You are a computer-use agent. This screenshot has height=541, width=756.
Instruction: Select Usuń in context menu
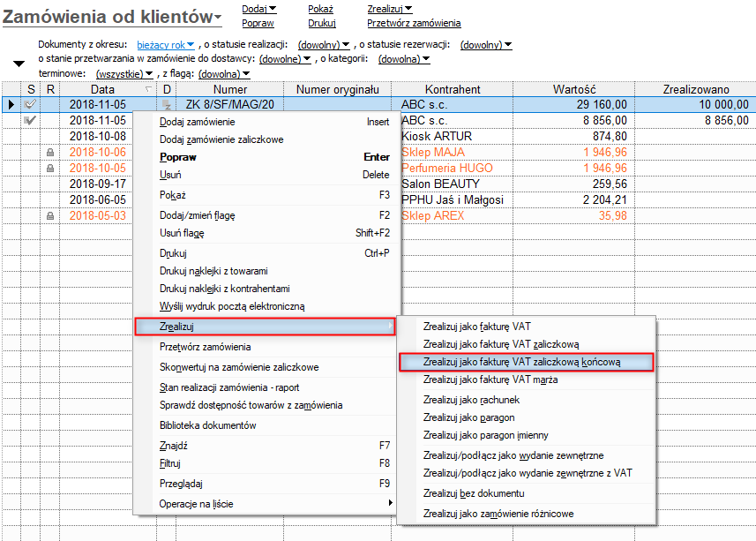click(x=266, y=175)
